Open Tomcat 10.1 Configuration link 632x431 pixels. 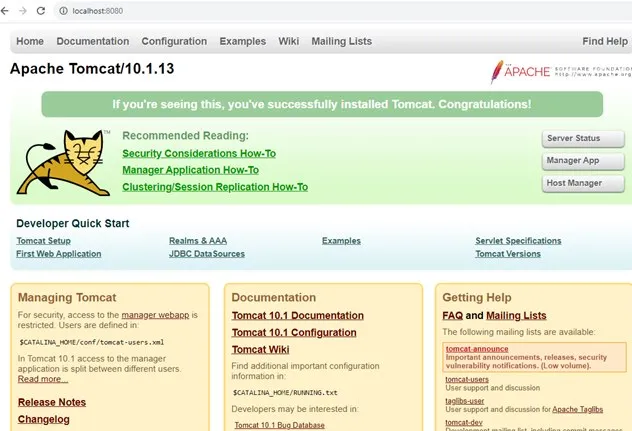click(294, 333)
